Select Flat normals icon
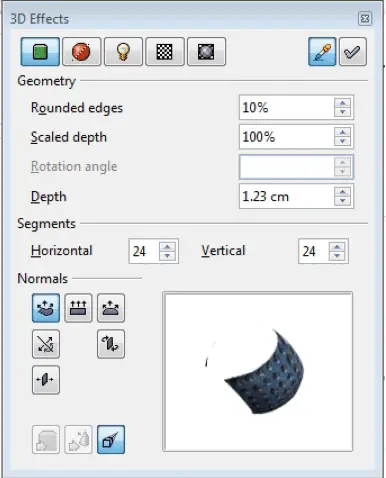 (78, 308)
